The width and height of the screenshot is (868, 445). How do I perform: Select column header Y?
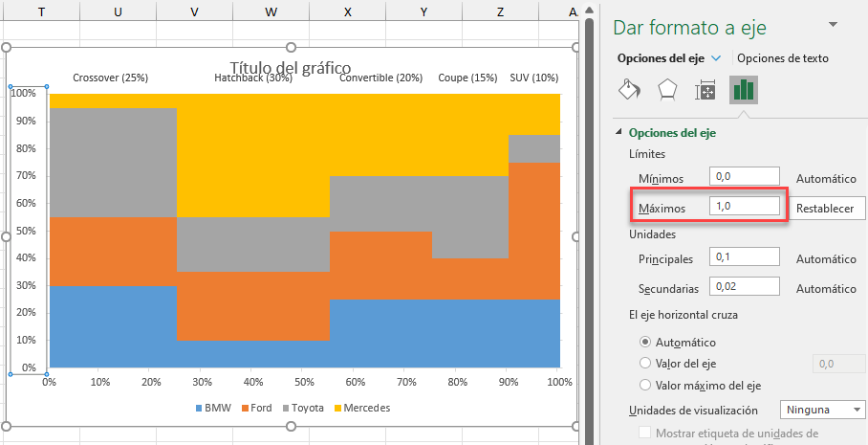click(x=423, y=11)
